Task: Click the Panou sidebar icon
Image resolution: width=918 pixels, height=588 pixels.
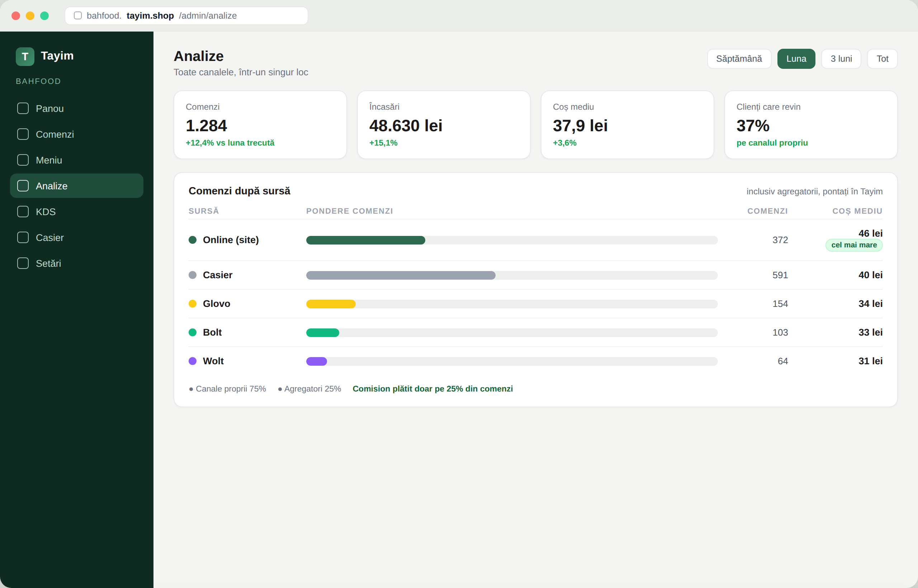Action: point(23,108)
